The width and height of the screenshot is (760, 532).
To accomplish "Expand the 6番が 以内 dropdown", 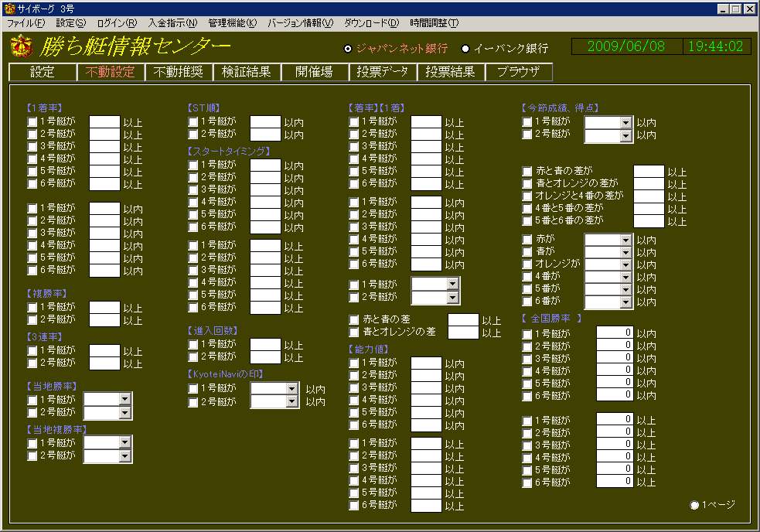I will tap(625, 302).
